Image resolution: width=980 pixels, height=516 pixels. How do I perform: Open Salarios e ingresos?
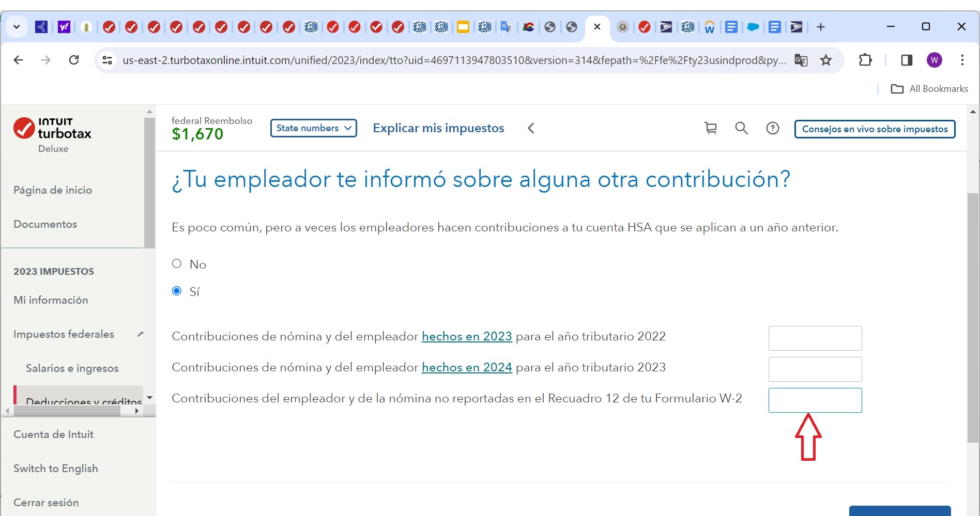coord(72,368)
